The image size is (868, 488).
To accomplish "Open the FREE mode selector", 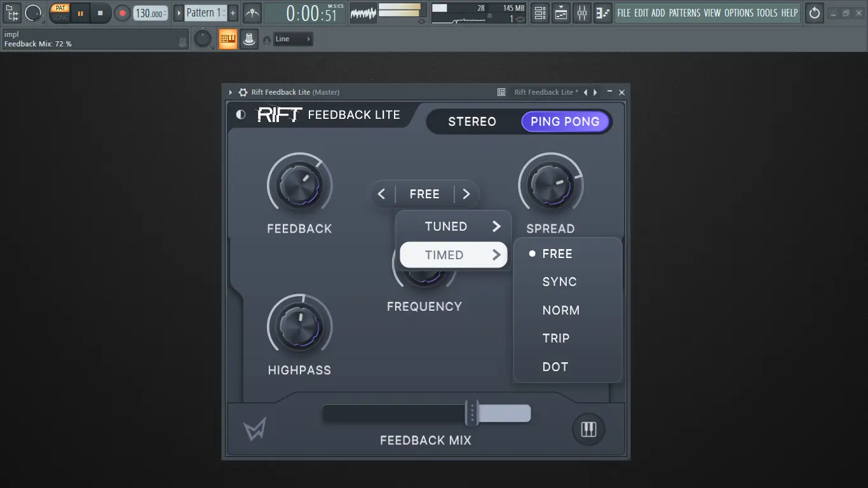I will [x=424, y=194].
